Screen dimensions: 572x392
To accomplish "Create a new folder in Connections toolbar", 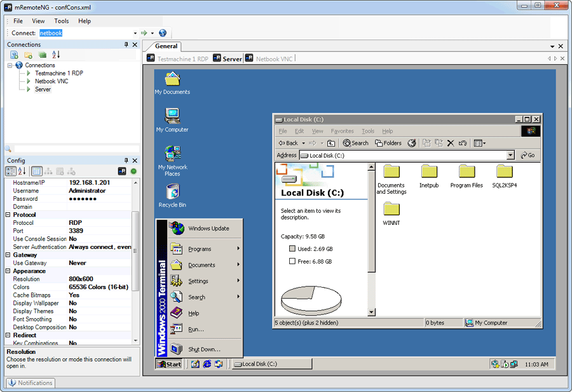I will coord(28,54).
